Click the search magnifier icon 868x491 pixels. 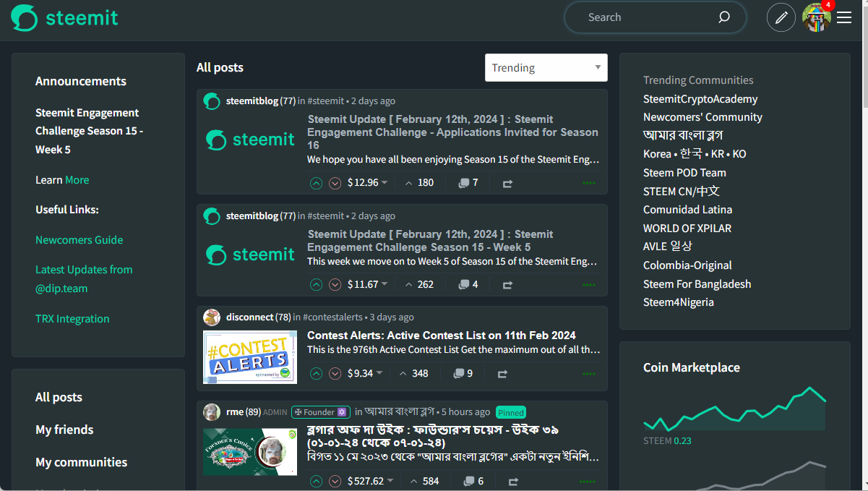click(x=723, y=17)
